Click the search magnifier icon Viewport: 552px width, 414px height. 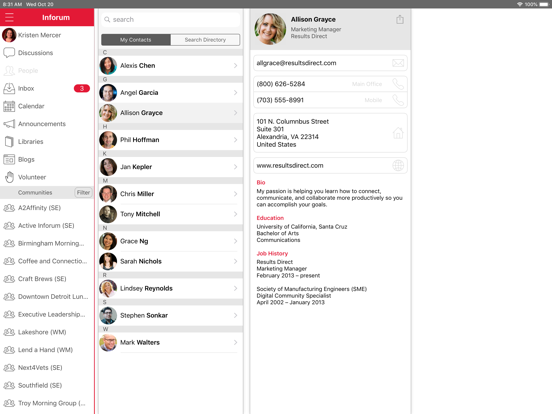(107, 19)
